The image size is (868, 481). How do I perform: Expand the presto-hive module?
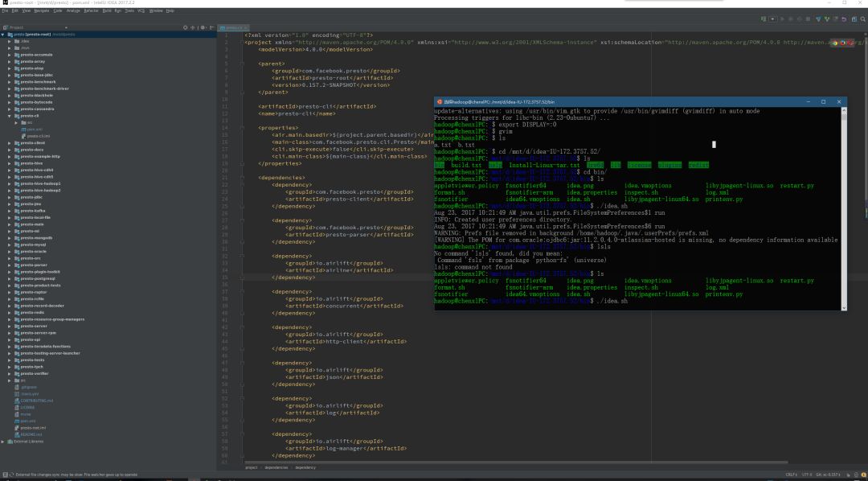10,163
